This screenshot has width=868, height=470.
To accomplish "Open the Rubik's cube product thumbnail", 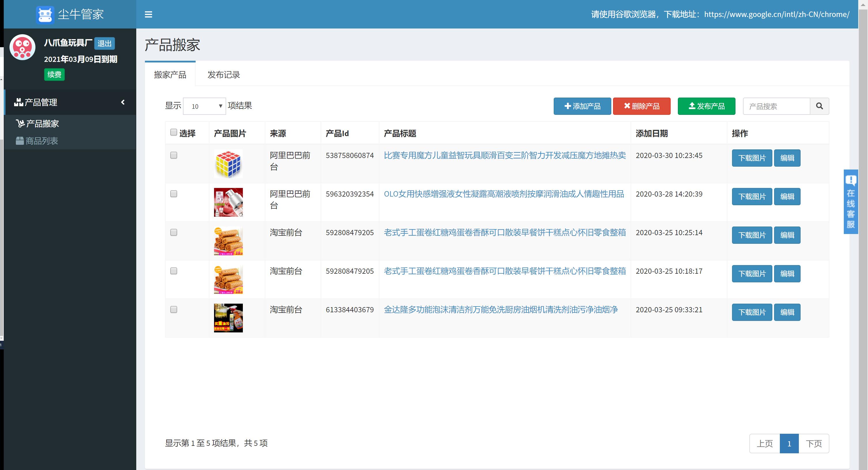I will 228,164.
